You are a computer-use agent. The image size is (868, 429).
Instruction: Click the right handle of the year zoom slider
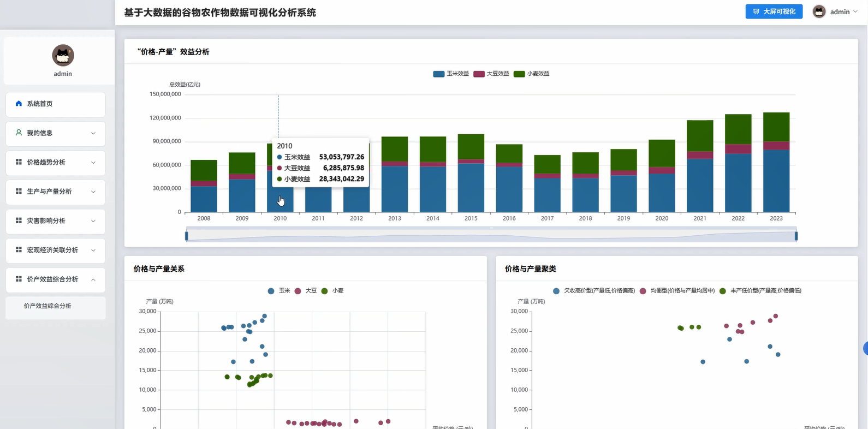pos(796,236)
